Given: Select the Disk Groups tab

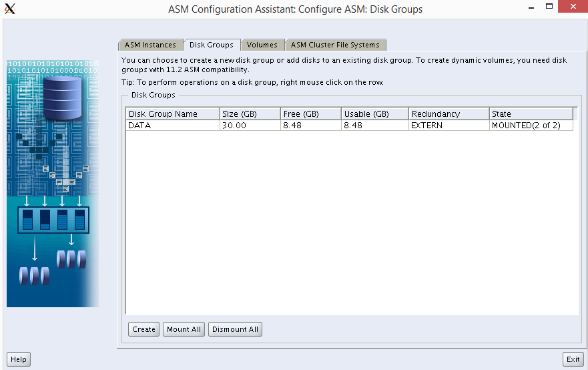Looking at the screenshot, I should tap(211, 45).
